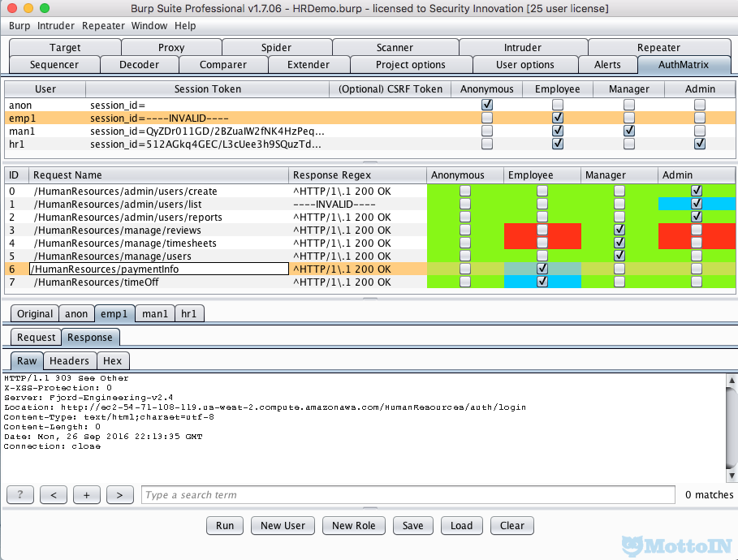Toggle Employee checkbox for paymentInfo request
Image resolution: width=738 pixels, height=560 pixels.
pyautogui.click(x=542, y=269)
